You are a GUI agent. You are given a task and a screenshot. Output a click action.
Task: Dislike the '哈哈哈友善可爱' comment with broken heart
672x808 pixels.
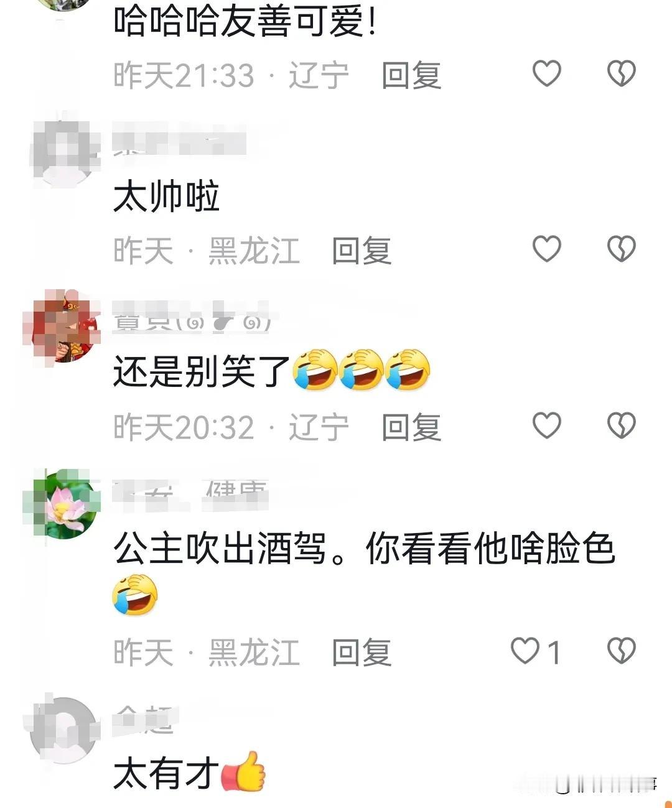(x=621, y=73)
